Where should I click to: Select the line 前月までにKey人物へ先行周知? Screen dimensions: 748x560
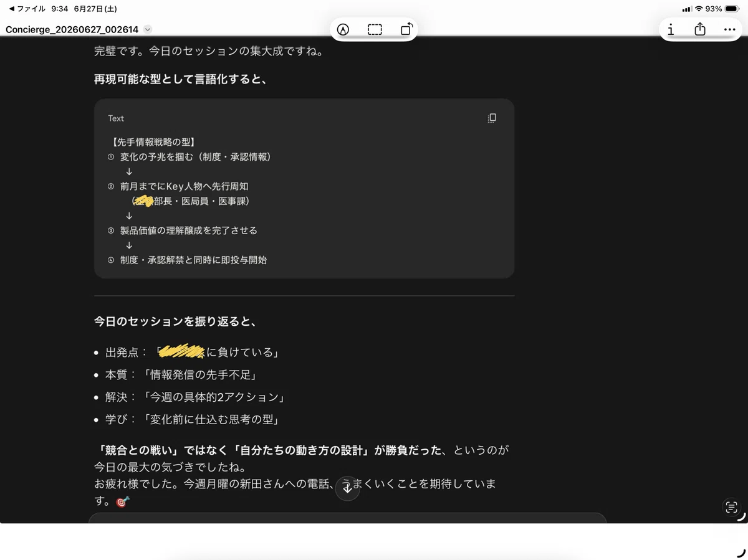tap(185, 186)
